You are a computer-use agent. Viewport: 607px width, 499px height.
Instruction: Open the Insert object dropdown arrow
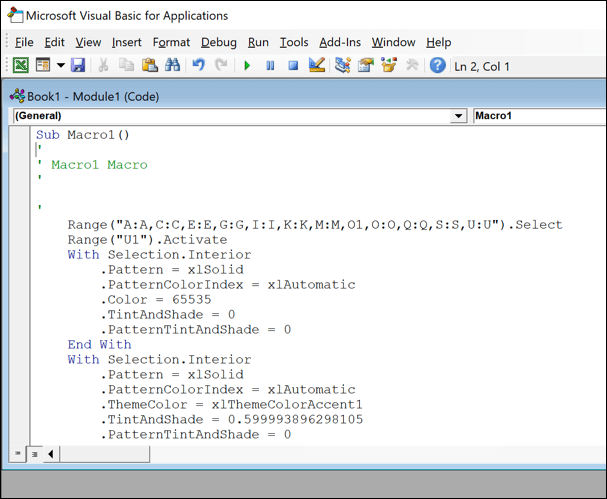click(x=60, y=65)
